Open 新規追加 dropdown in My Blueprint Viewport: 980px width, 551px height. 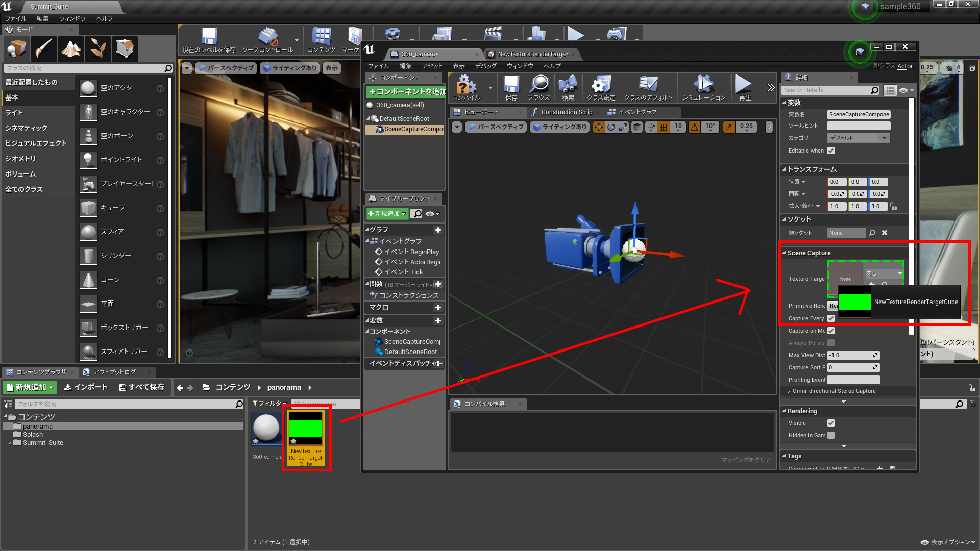(x=387, y=214)
